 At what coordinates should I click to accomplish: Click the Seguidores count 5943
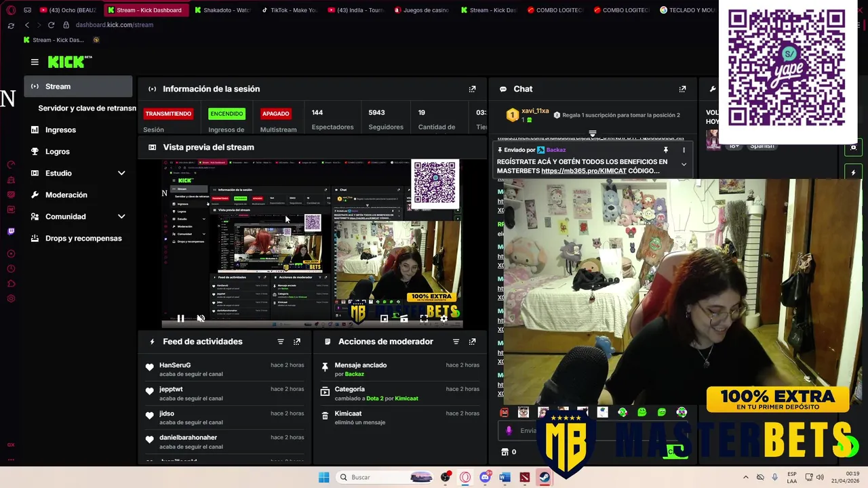pos(376,113)
